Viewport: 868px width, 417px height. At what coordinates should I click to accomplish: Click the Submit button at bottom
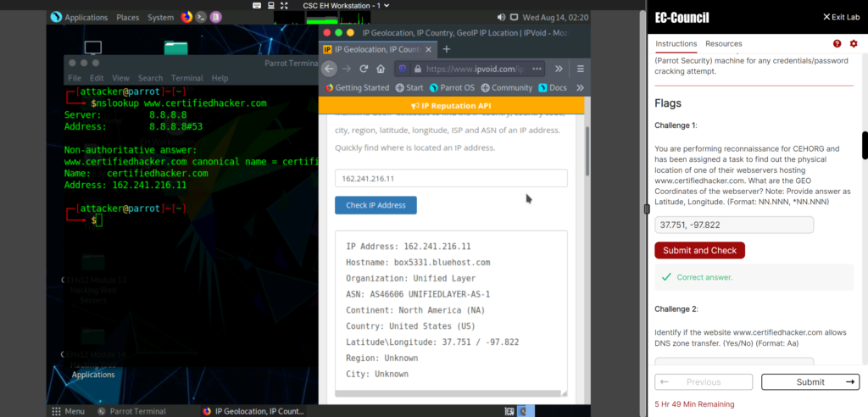click(810, 382)
